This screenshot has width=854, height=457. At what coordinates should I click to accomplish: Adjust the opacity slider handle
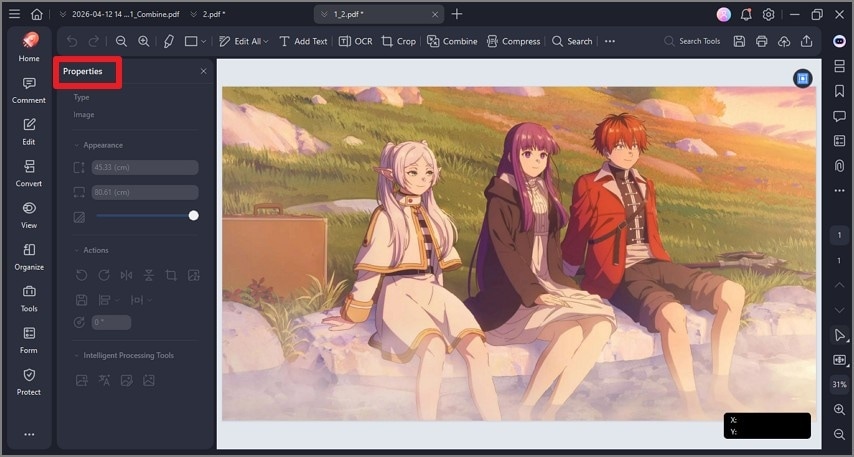click(x=193, y=216)
